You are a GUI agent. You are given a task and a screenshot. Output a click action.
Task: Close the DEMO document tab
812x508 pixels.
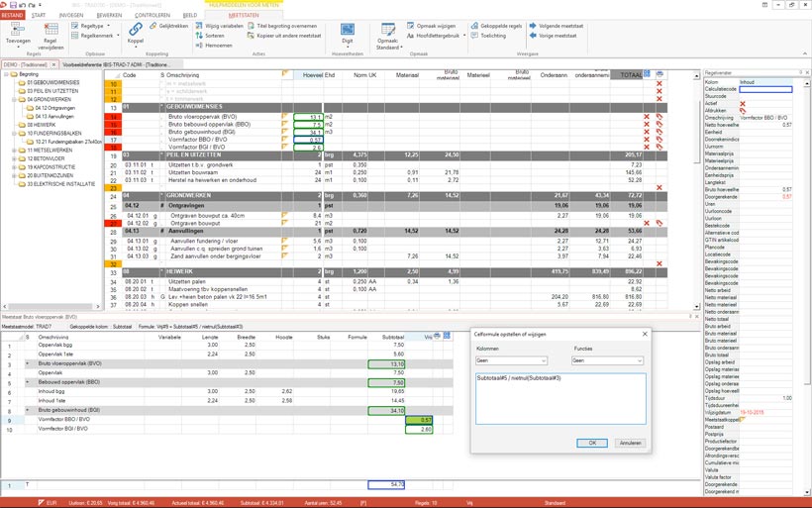53,64
